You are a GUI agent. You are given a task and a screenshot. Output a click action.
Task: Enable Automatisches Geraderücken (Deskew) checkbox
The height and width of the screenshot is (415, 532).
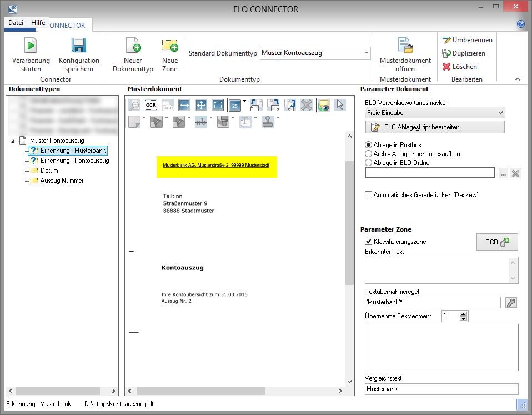point(368,195)
